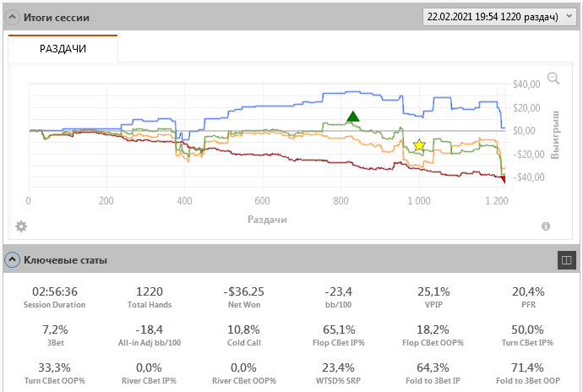583x392 pixels.
Task: Click the yellow star marker on graph
Action: point(419,145)
